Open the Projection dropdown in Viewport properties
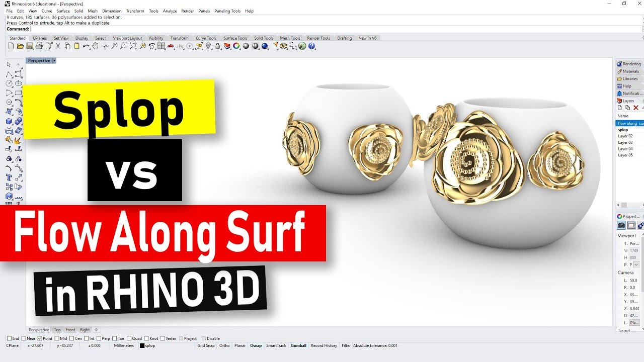The width and height of the screenshot is (644, 362). click(636, 264)
